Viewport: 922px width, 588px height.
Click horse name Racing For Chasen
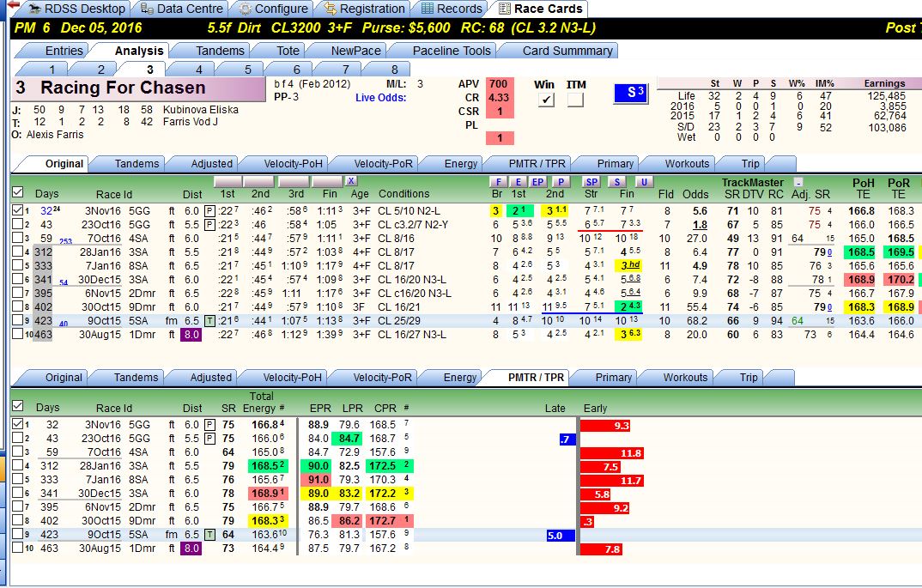pos(123,88)
